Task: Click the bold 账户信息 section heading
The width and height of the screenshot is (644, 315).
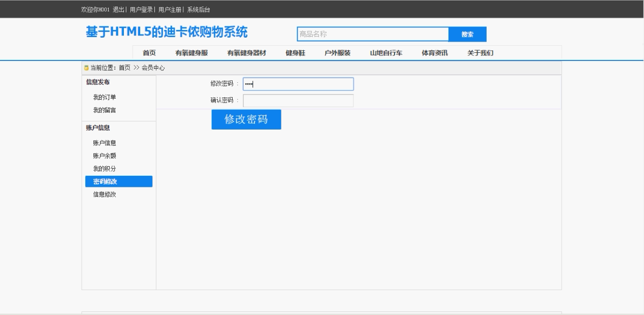Action: pyautogui.click(x=98, y=128)
